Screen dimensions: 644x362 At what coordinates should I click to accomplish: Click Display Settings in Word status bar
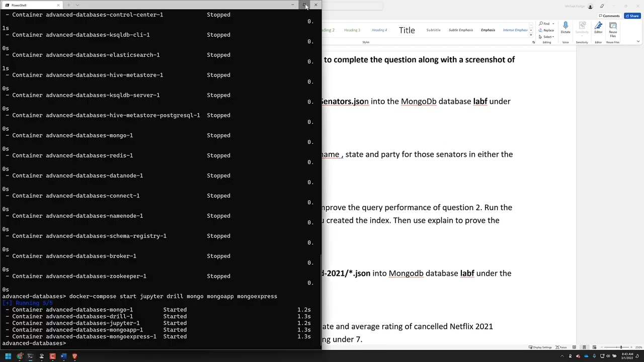pos(540,347)
